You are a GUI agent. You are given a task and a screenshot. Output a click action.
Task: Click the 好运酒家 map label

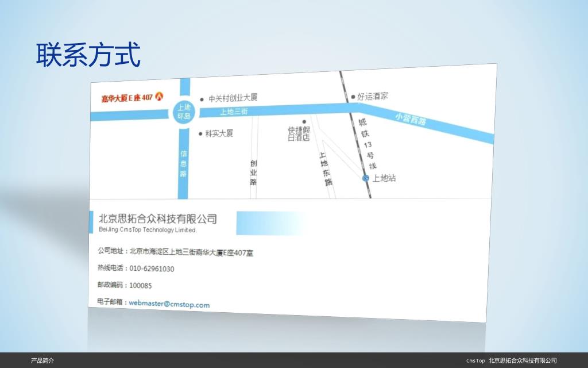[x=372, y=97]
